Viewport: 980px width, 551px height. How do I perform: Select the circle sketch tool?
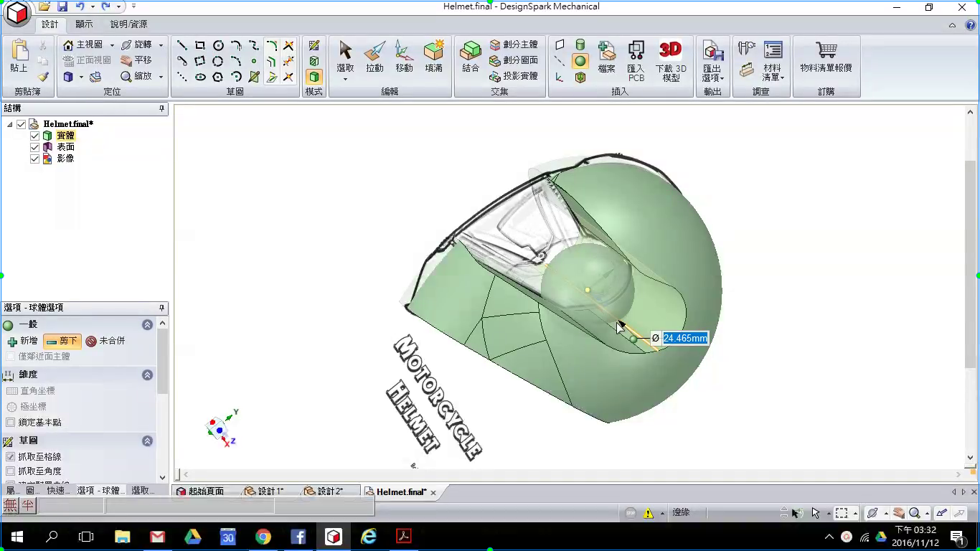218,45
